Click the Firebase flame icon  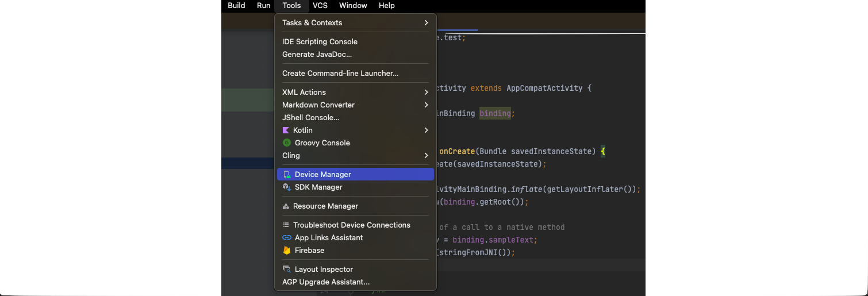287,250
